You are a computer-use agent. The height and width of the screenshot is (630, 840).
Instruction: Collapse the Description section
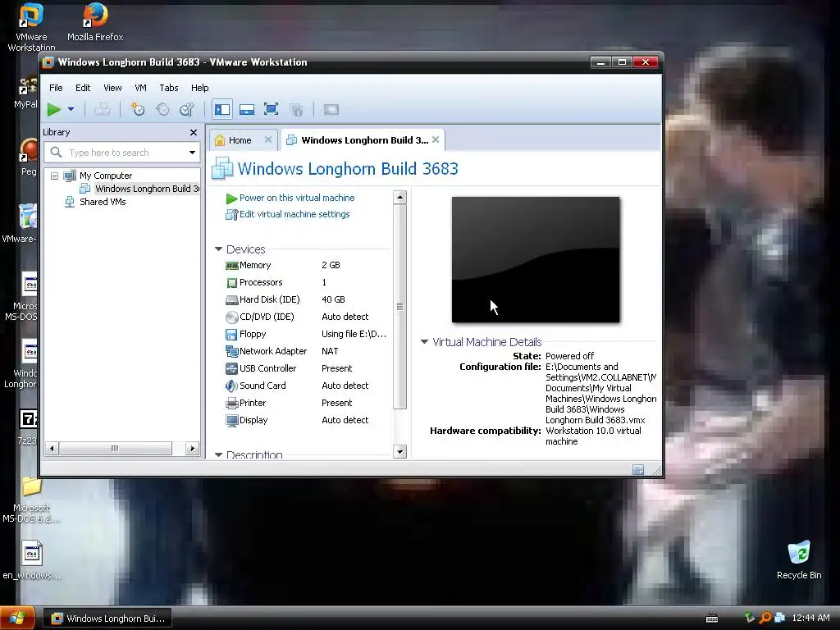tap(218, 454)
